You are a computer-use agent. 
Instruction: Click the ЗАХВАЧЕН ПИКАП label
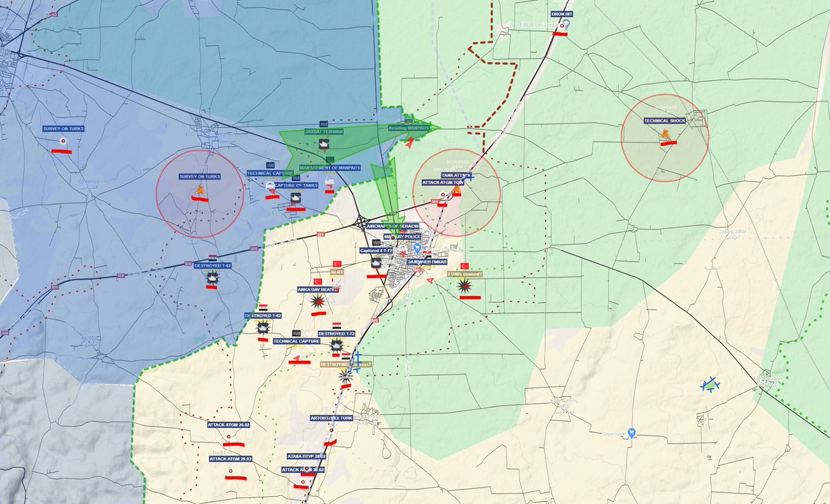click(x=427, y=262)
